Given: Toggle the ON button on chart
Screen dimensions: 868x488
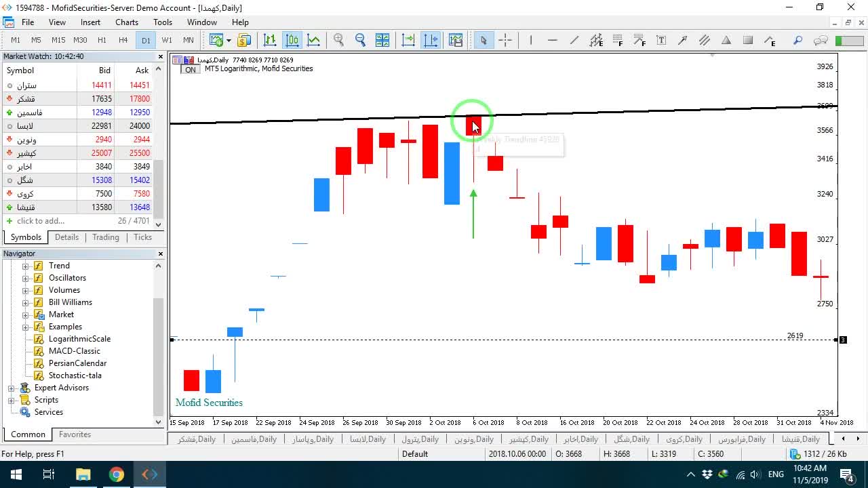Looking at the screenshot, I should point(191,69).
